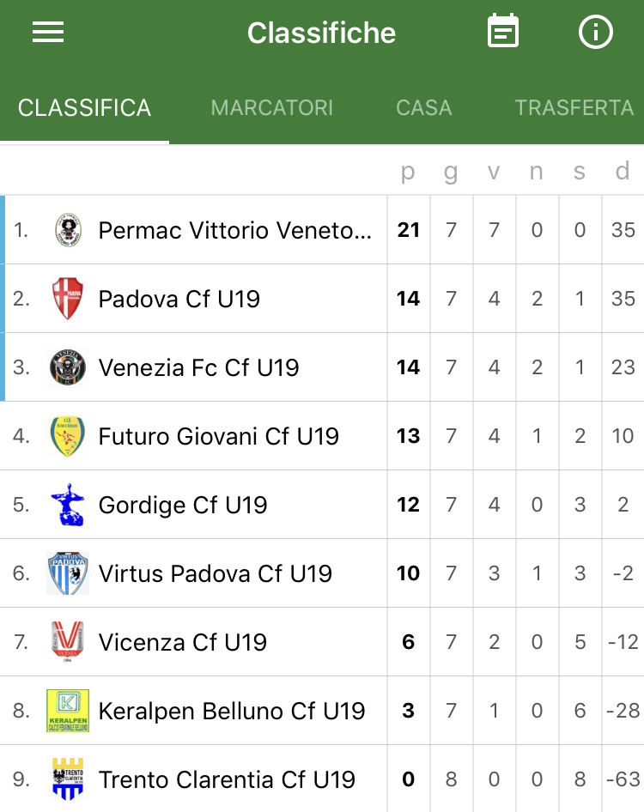The image size is (644, 812).
Task: Tap the Padova Cf U19 shield logo
Action: click(68, 299)
